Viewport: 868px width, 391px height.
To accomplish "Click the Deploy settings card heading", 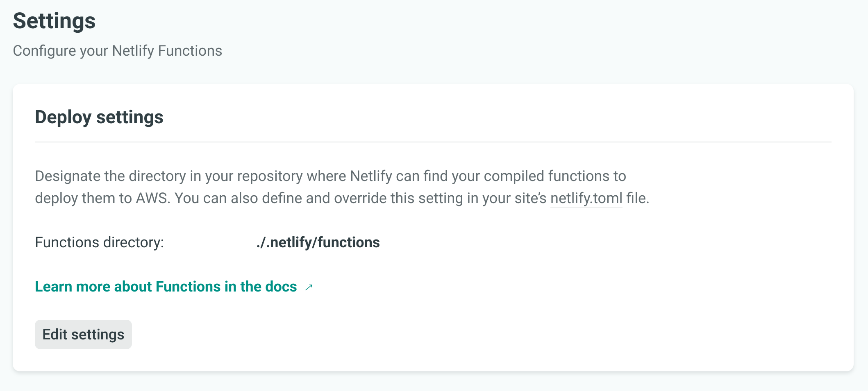I will [99, 117].
